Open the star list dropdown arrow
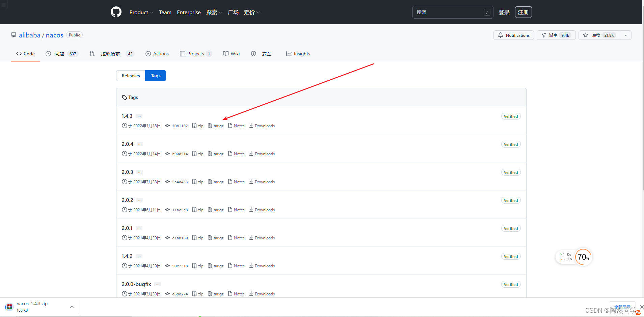Image resolution: width=644 pixels, height=317 pixels. [626, 35]
